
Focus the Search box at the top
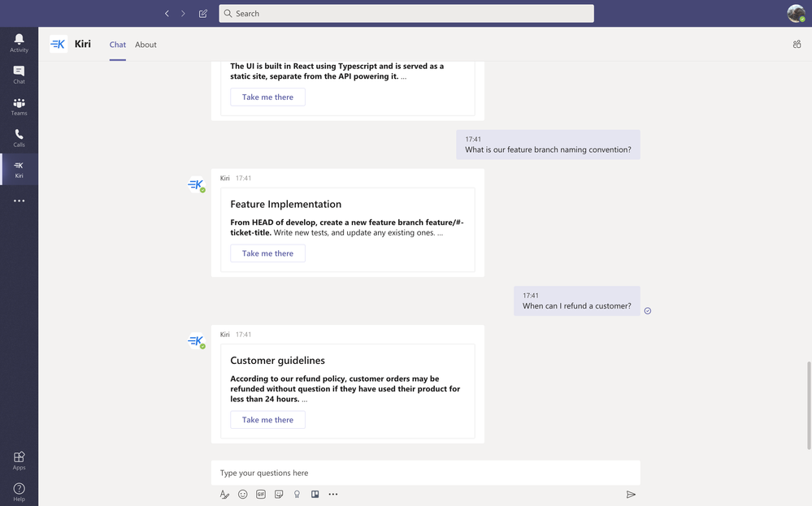(x=406, y=14)
